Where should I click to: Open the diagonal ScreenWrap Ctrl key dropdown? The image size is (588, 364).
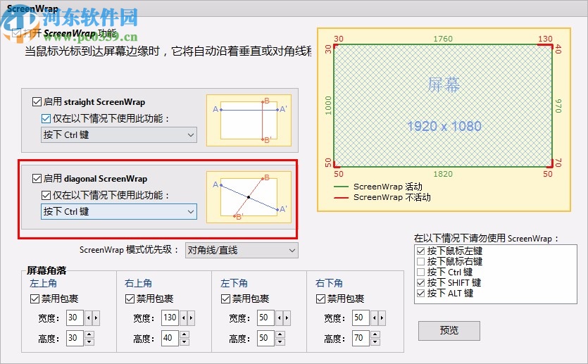[x=118, y=211]
